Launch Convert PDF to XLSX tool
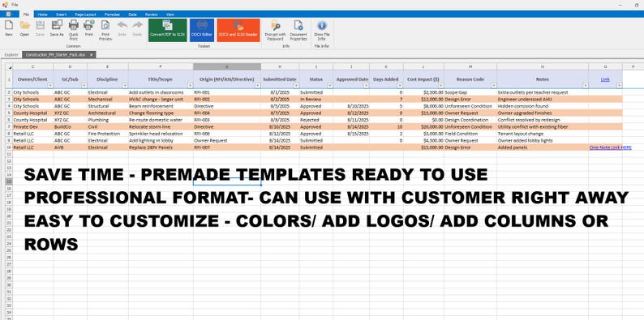 pos(168,30)
